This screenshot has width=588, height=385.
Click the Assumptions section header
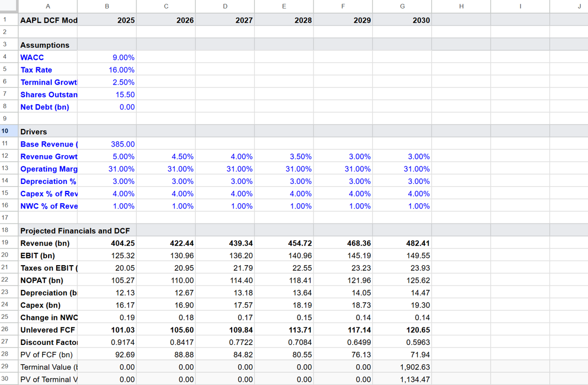click(48, 44)
